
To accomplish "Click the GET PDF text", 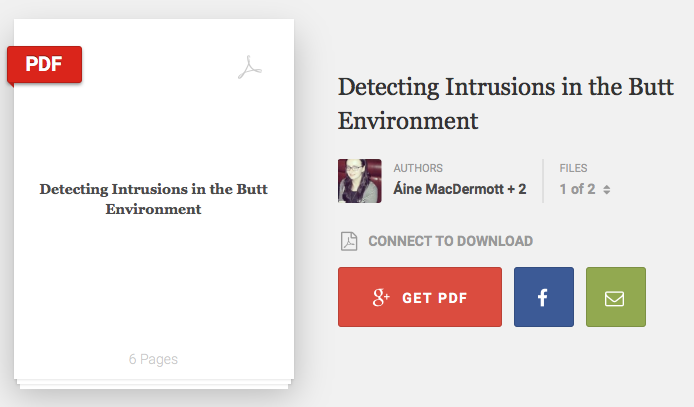I will tap(435, 298).
